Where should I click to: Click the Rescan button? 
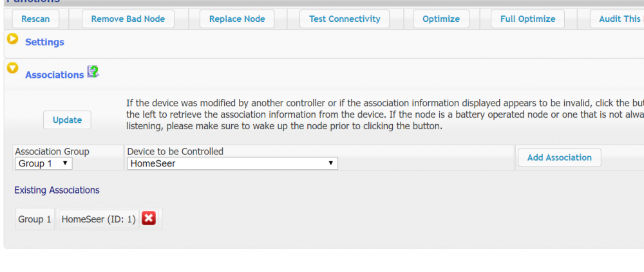click(x=35, y=19)
